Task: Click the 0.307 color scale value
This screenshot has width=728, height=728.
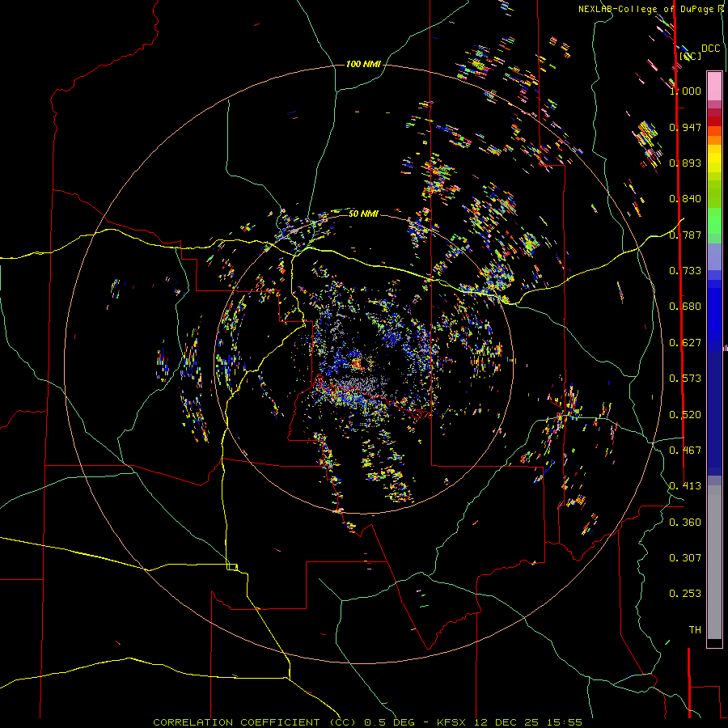Action: (x=685, y=558)
